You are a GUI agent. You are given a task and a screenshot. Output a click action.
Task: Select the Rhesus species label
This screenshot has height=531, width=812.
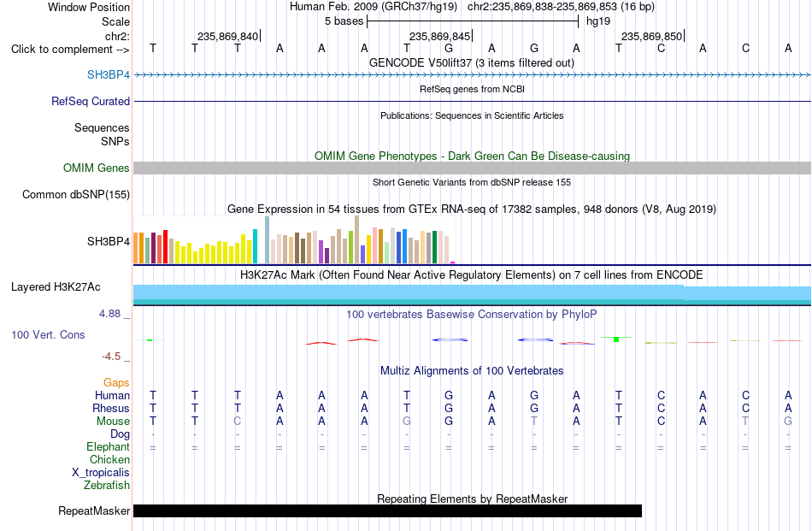click(111, 408)
